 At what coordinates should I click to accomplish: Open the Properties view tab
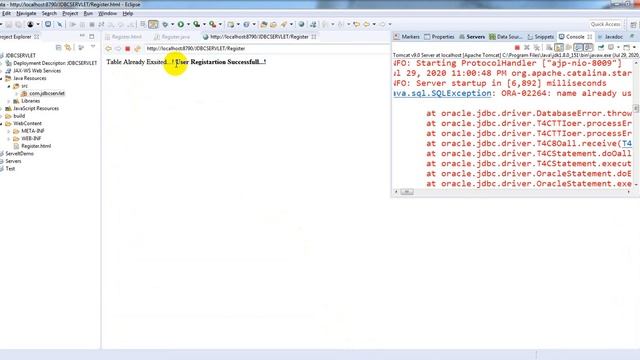pyautogui.click(x=439, y=37)
